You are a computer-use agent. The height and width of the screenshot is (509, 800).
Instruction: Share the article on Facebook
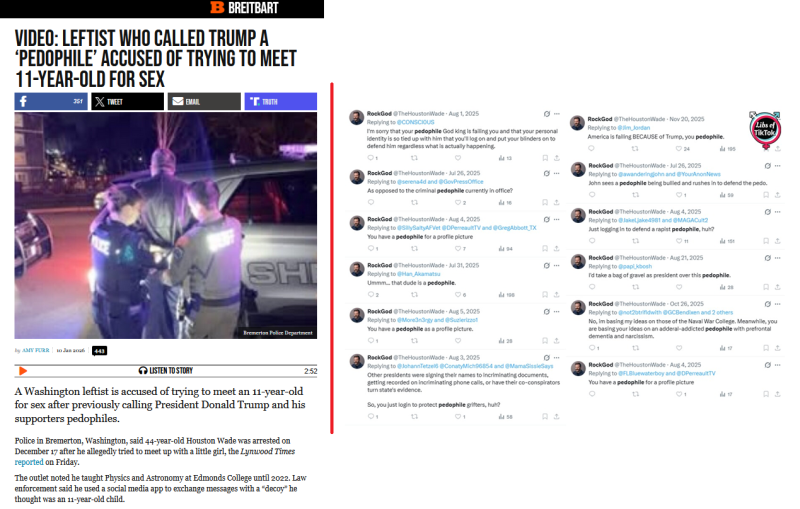click(x=51, y=101)
